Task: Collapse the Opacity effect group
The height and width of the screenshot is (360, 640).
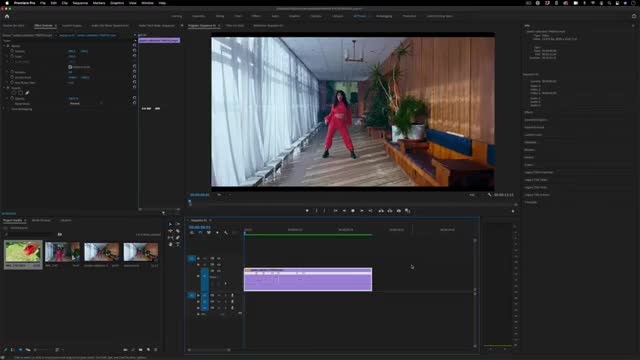Action: (4, 88)
